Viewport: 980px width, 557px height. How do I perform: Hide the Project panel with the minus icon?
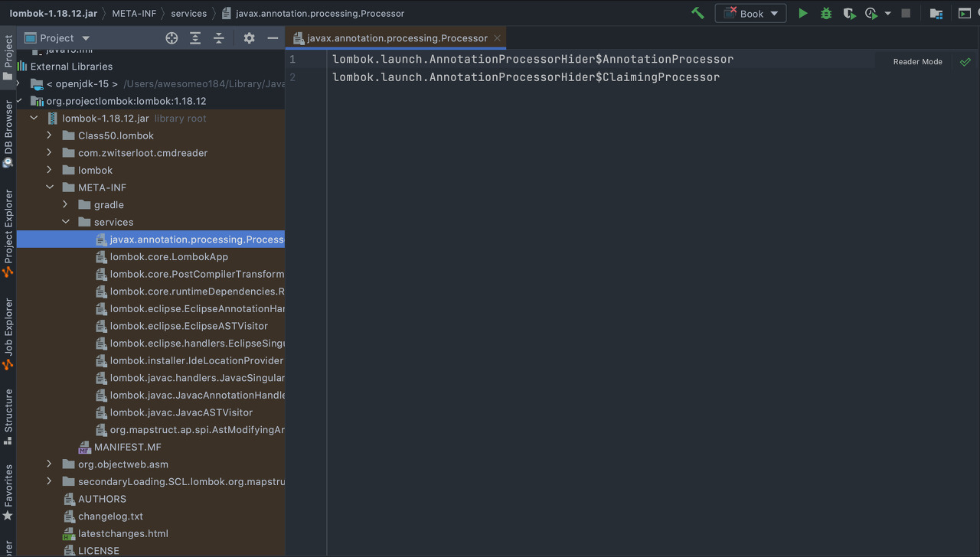(273, 37)
